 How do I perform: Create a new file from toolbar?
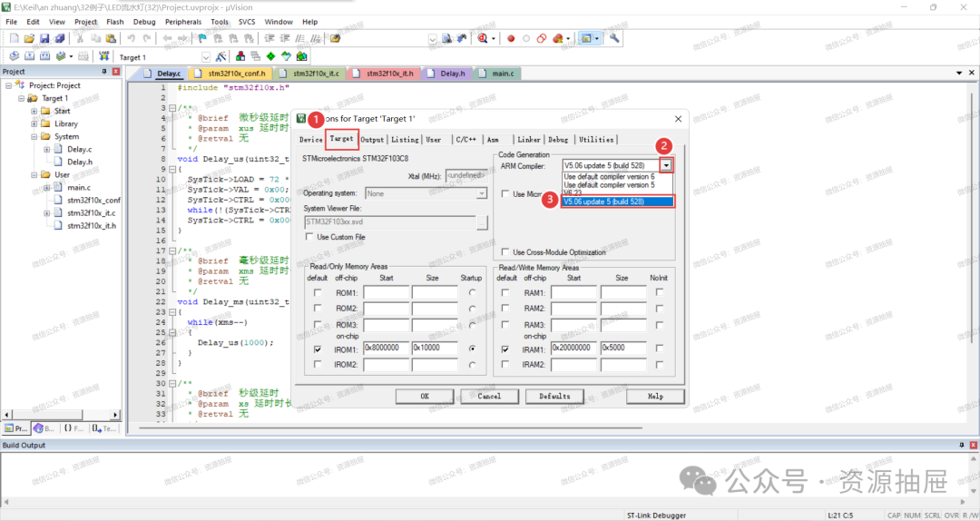(x=15, y=38)
